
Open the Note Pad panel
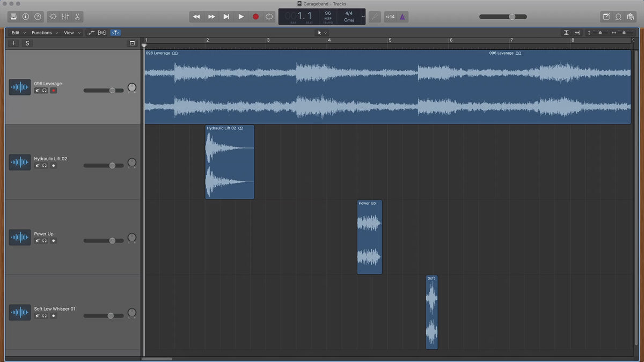(606, 17)
